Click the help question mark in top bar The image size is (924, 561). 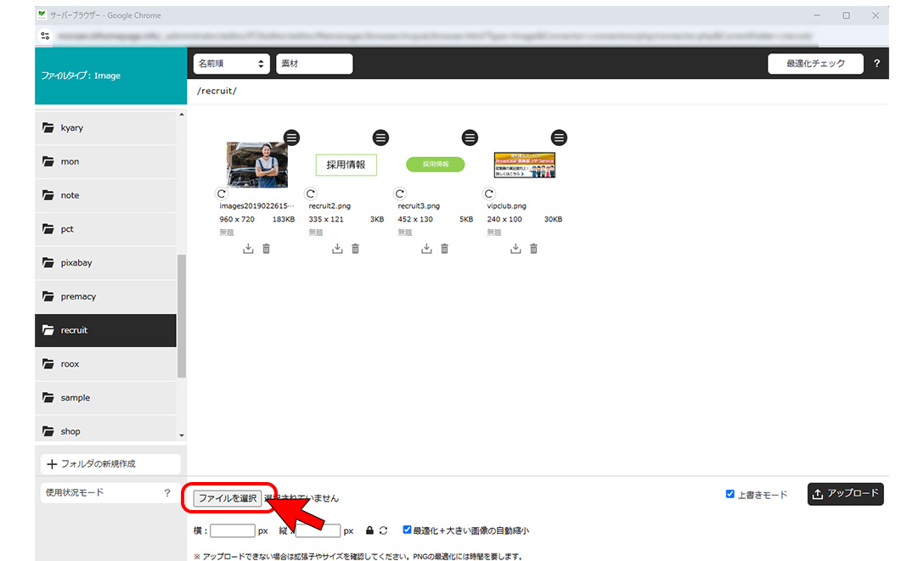(877, 64)
